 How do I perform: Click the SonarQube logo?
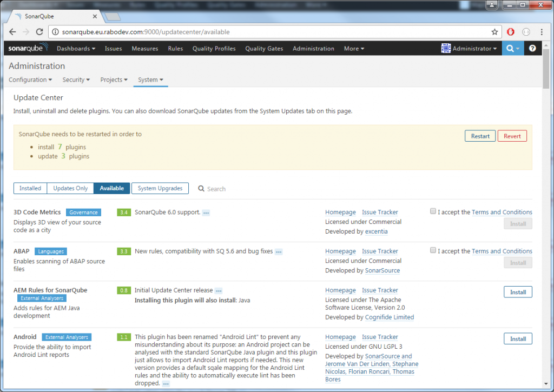pyautogui.click(x=28, y=48)
